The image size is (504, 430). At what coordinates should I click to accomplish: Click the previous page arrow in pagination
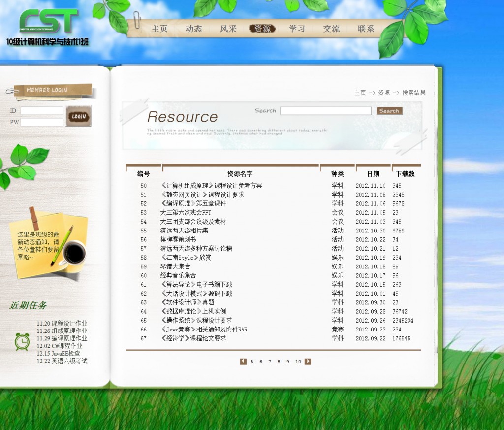pyautogui.click(x=243, y=361)
